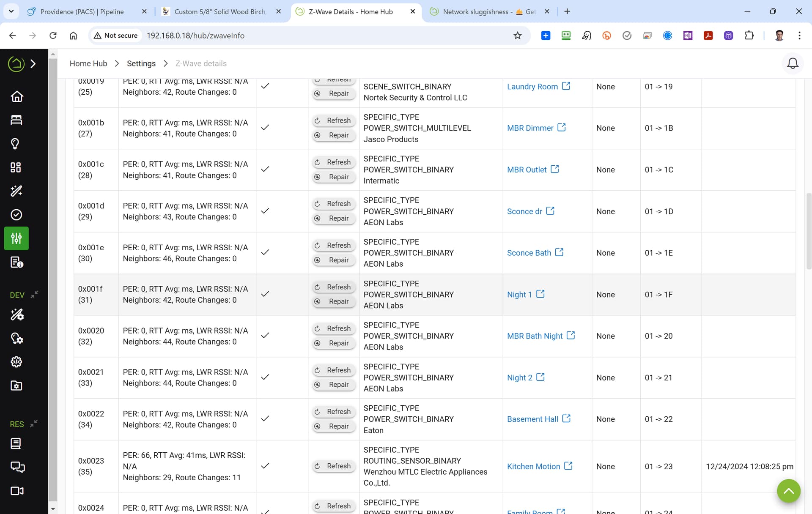Click Repair for MBR Bath Night row
The image size is (812, 514).
333,343
